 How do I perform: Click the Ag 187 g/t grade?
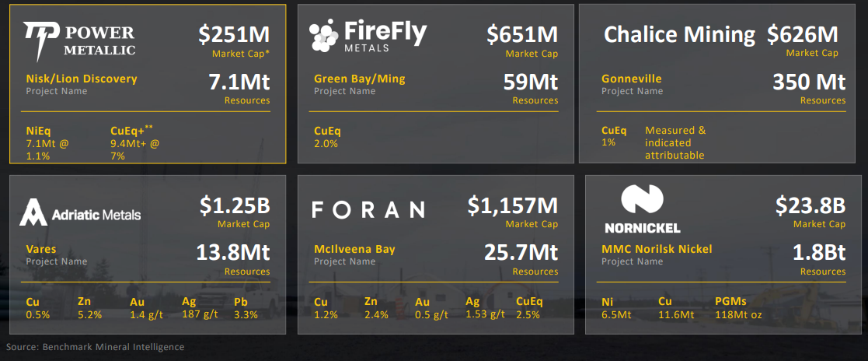point(200,314)
